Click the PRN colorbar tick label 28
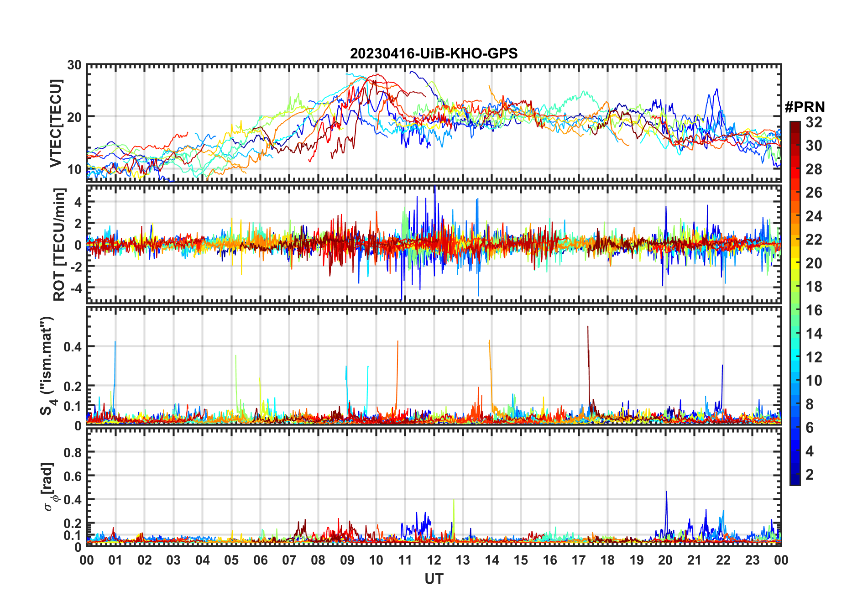The image size is (868, 607). click(x=814, y=169)
